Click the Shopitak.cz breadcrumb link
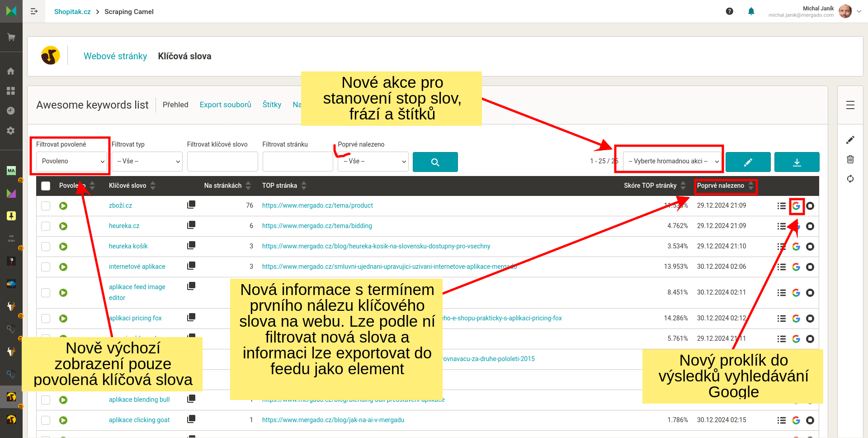 point(72,12)
